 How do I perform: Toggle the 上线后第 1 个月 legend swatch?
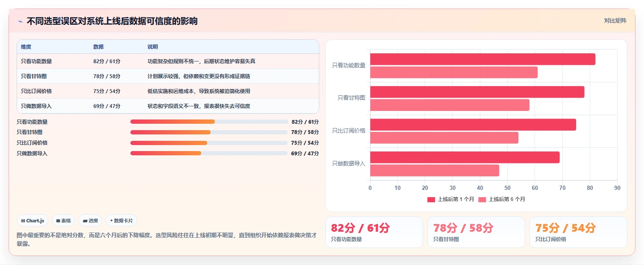431,199
